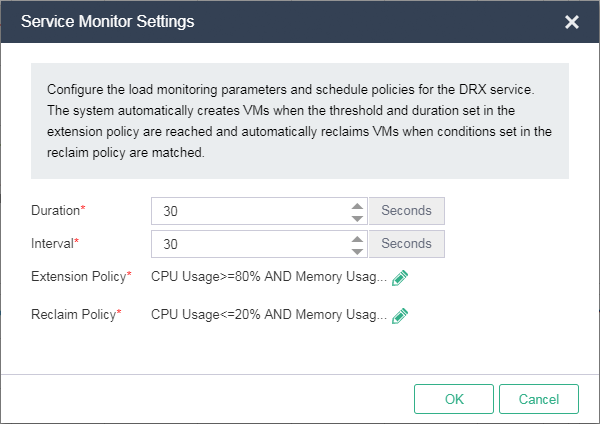Decrease the Duration value with down arrow
The width and height of the screenshot is (600, 424).
[x=357, y=217]
